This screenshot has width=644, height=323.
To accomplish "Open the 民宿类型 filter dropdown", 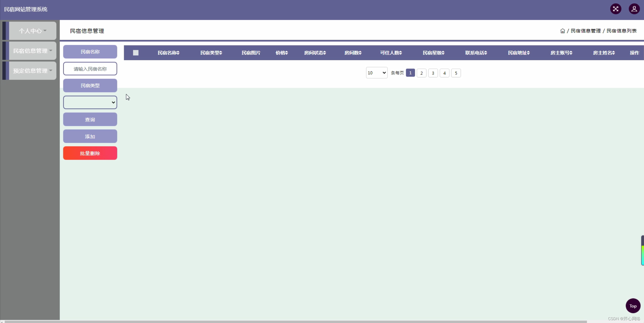I will click(90, 102).
